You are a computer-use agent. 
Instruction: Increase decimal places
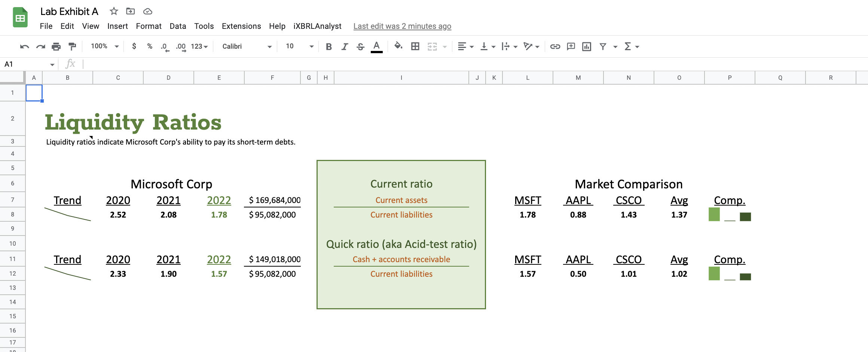click(181, 46)
